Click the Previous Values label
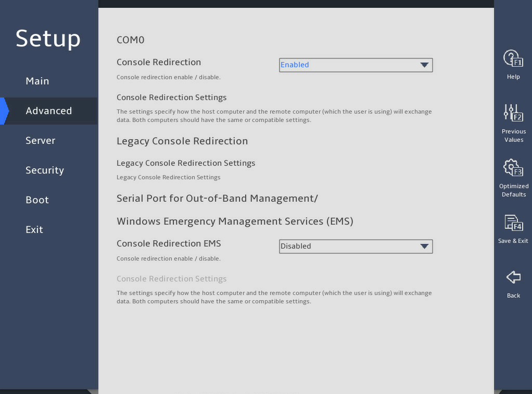This screenshot has width=532, height=394. tap(514, 136)
